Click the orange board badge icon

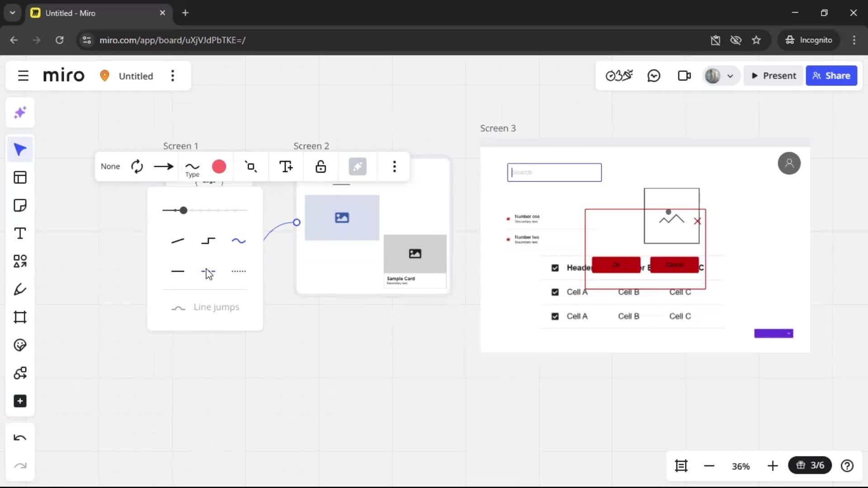104,75
